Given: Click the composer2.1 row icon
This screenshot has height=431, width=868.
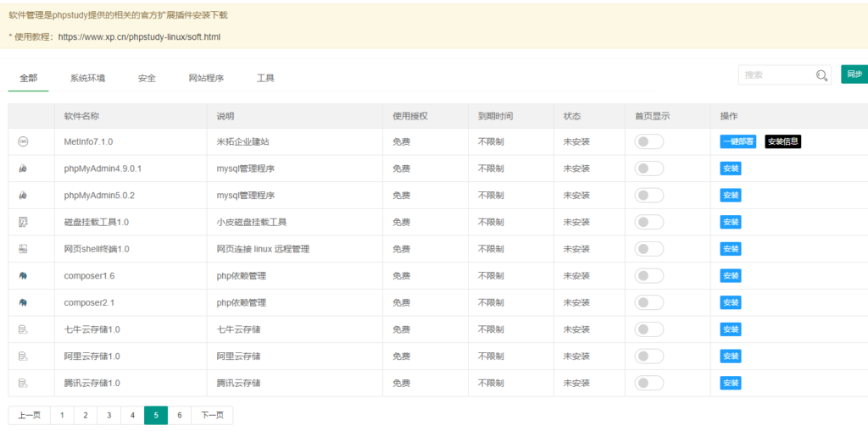Looking at the screenshot, I should tap(23, 302).
